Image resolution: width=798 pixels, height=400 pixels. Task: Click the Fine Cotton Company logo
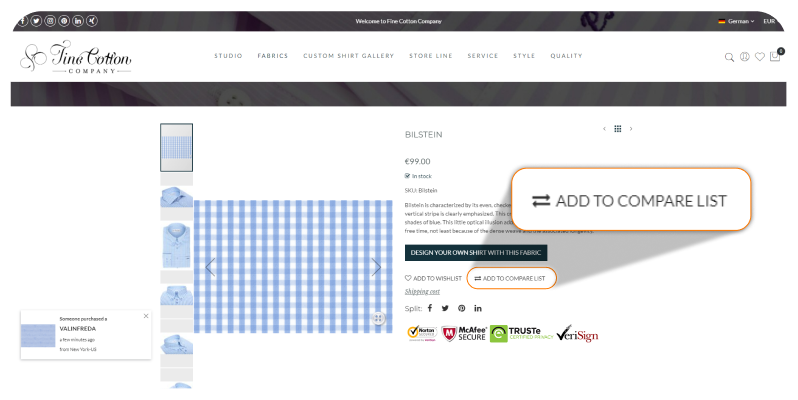coord(75,56)
